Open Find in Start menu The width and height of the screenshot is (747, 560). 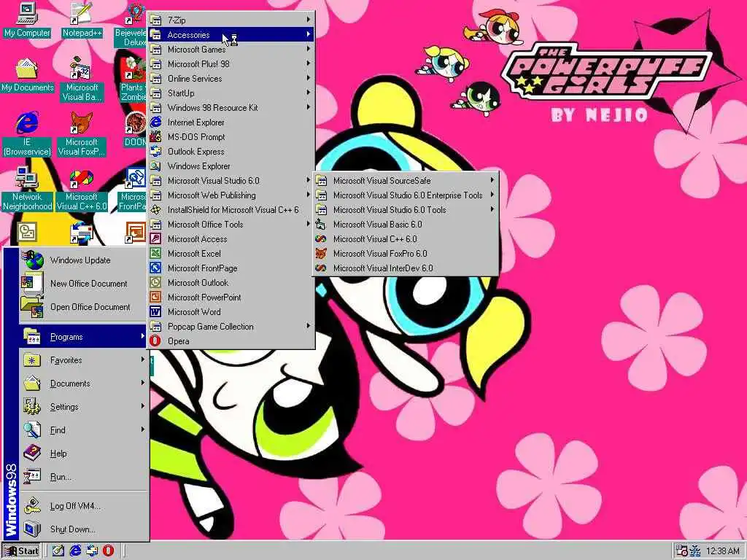click(x=83, y=430)
